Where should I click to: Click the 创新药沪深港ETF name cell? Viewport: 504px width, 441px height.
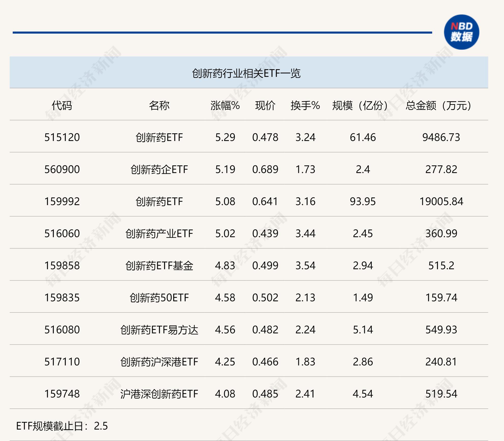tap(159, 362)
